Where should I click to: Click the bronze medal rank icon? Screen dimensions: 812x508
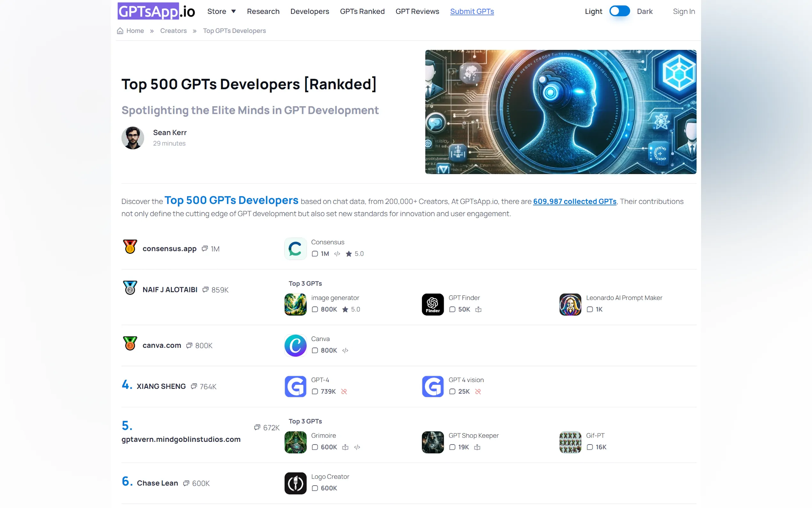(x=130, y=343)
